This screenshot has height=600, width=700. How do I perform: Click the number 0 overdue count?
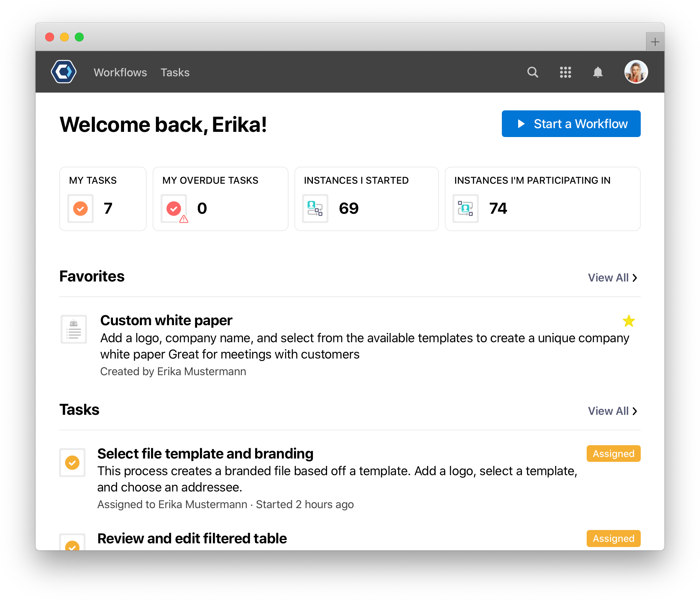202,208
